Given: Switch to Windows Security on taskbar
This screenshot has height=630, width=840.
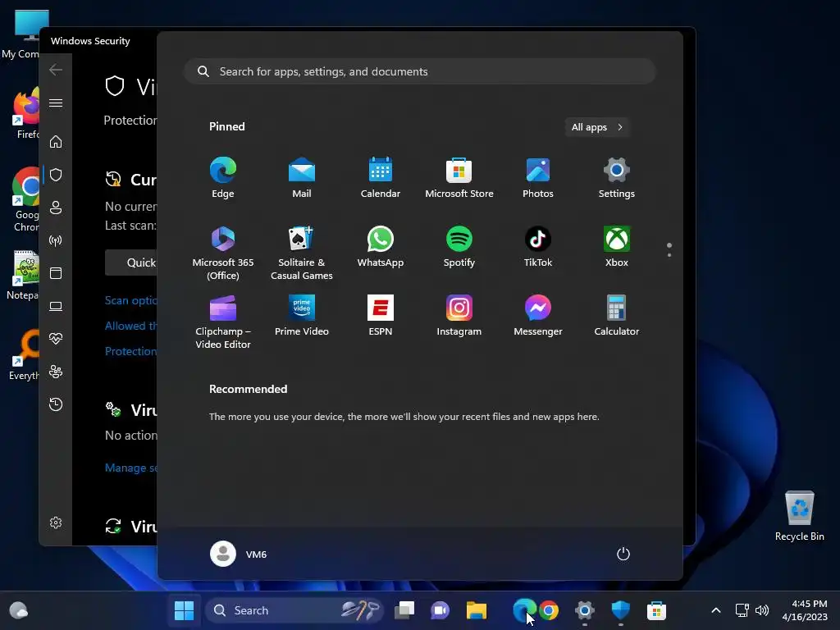Looking at the screenshot, I should [x=621, y=610].
